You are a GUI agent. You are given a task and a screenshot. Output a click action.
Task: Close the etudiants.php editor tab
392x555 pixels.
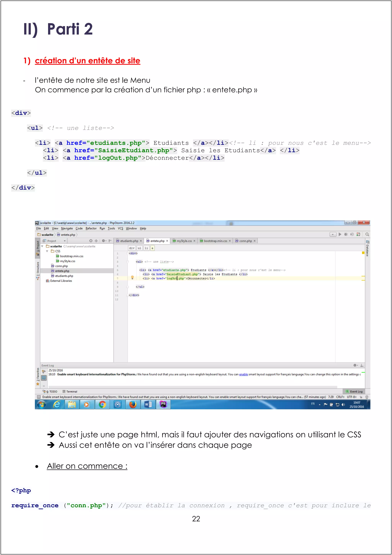141,241
